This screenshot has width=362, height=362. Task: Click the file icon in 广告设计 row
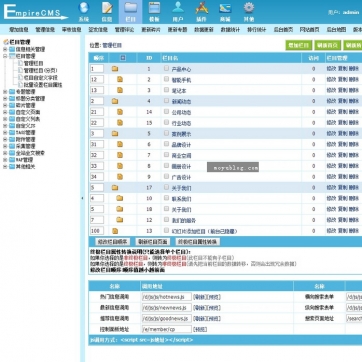(120, 177)
